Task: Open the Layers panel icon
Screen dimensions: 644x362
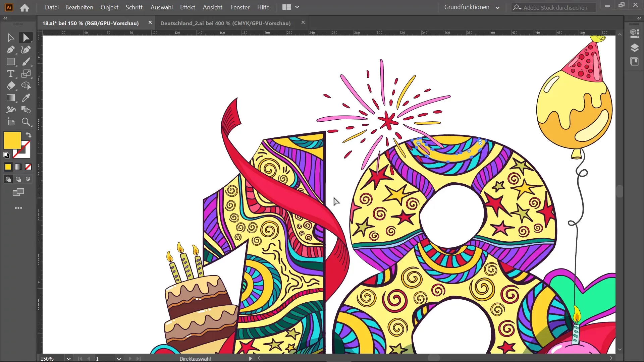Action: [634, 48]
